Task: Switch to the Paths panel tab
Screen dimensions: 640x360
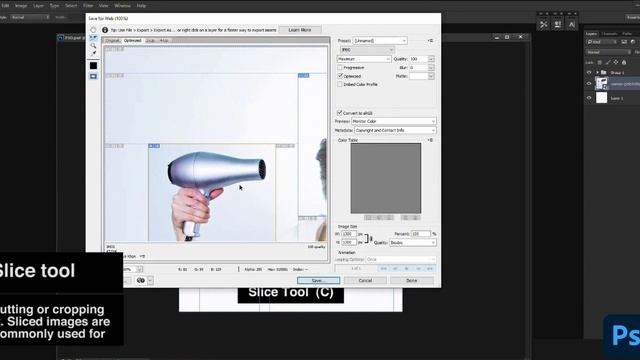Action: click(x=627, y=33)
